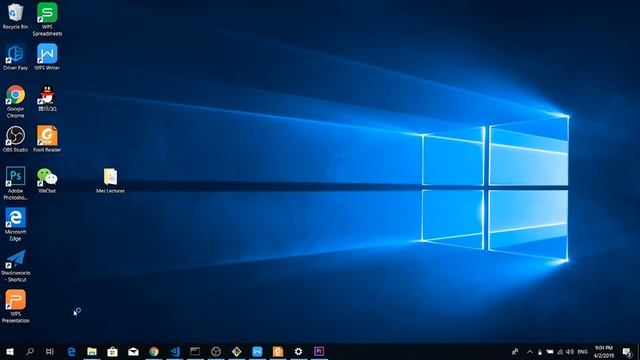Select the Mes Lectures file on desktop
Image resolution: width=640 pixels, height=360 pixels.
[110, 180]
